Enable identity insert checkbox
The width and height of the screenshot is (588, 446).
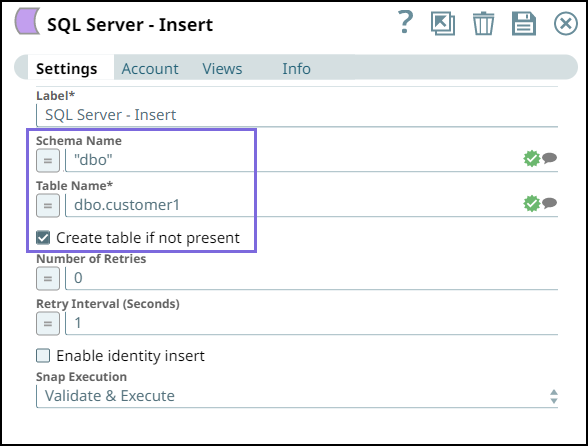pyautogui.click(x=43, y=356)
